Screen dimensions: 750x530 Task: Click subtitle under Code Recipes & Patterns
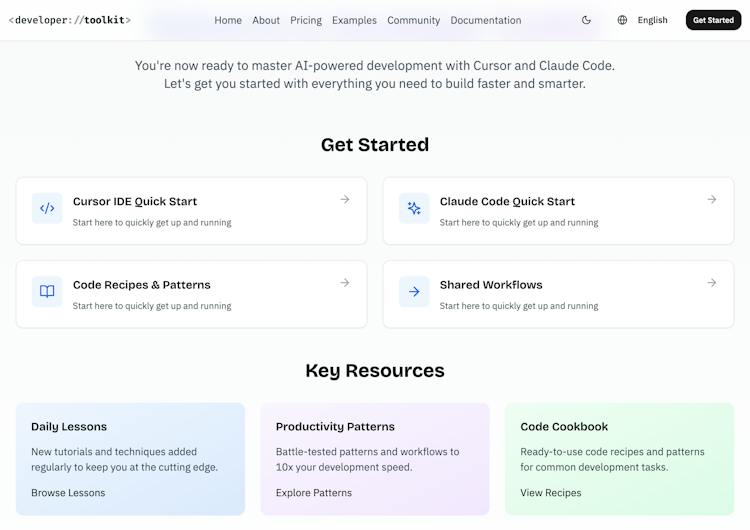152,306
